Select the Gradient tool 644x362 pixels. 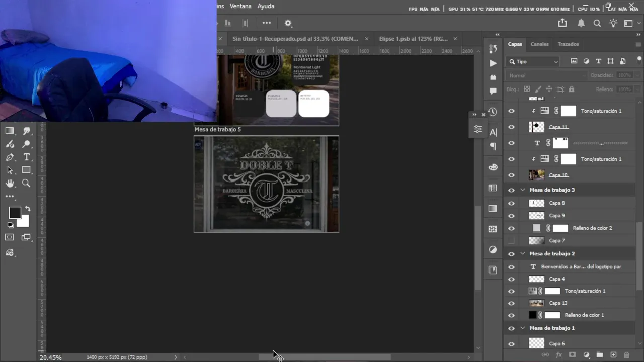(x=10, y=131)
